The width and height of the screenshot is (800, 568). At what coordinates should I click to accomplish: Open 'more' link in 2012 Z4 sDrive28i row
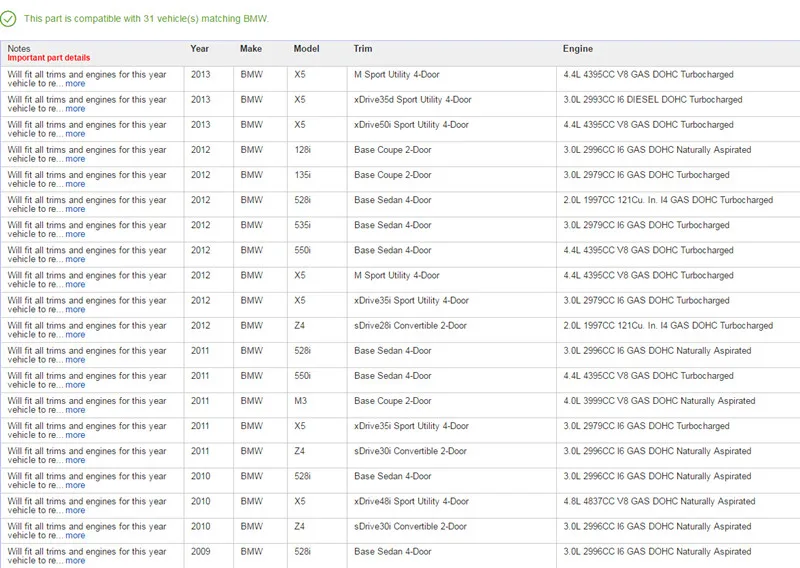coord(75,334)
